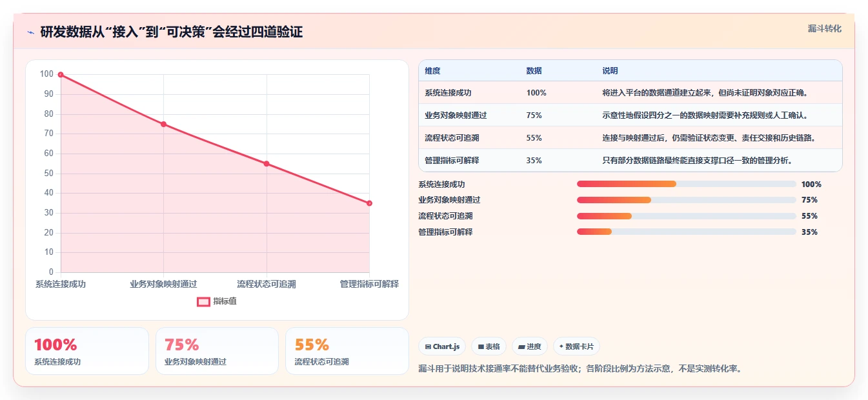This screenshot has width=868, height=400.
Task: Click the 55% value in the table
Action: click(x=534, y=138)
